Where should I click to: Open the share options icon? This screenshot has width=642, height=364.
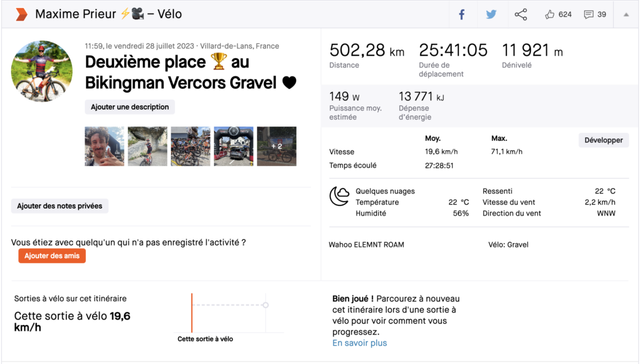tap(520, 15)
